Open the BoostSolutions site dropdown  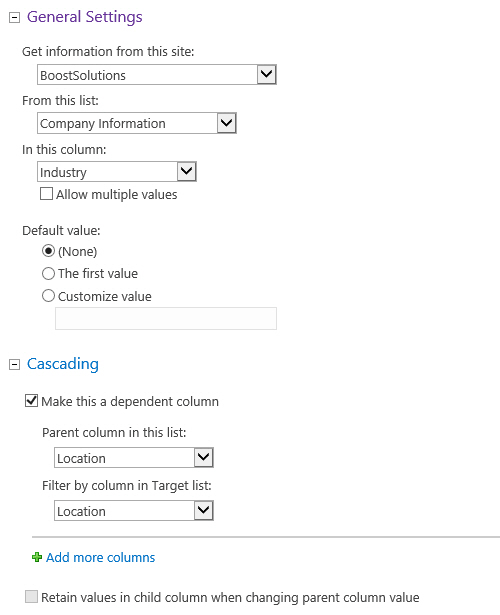pyautogui.click(x=157, y=75)
